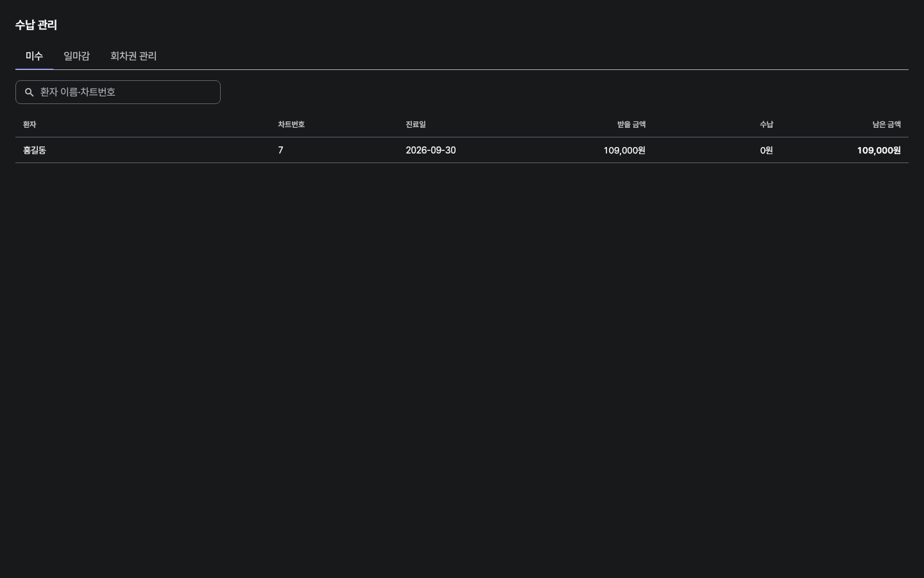This screenshot has width=924, height=578.
Task: Click the 받을 금액 column header
Action: pos(631,125)
